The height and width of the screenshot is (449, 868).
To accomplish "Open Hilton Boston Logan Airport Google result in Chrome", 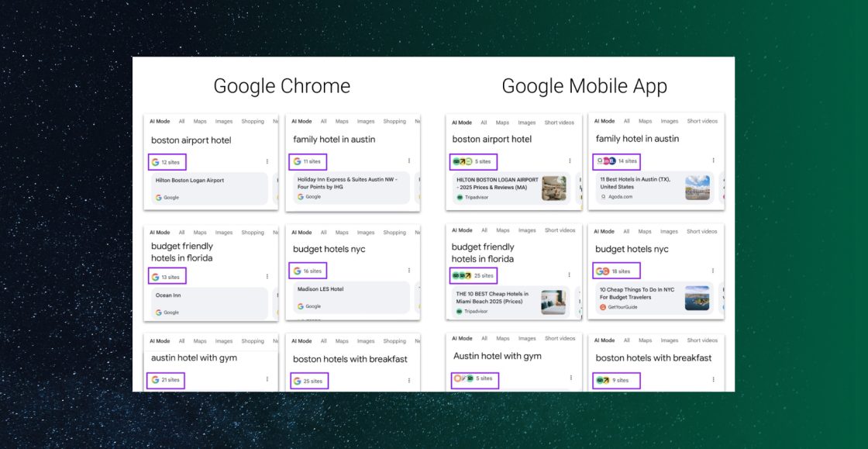I will pos(209,188).
